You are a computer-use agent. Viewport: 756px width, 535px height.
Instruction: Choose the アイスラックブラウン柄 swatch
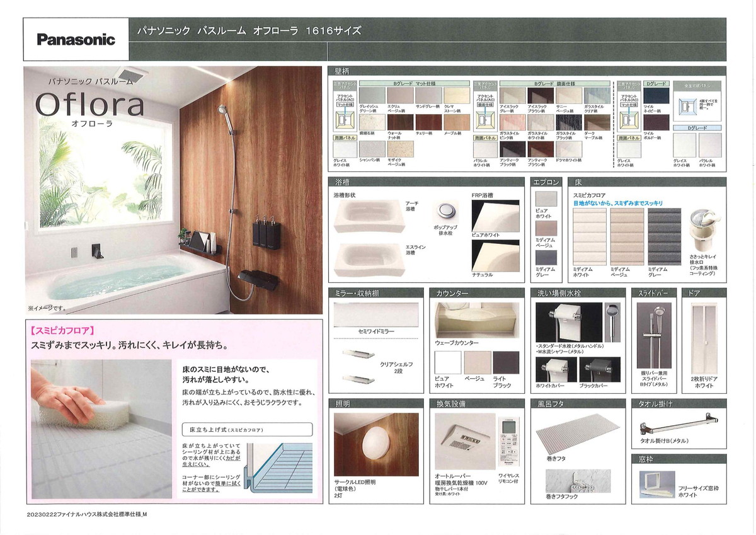pyautogui.click(x=541, y=95)
